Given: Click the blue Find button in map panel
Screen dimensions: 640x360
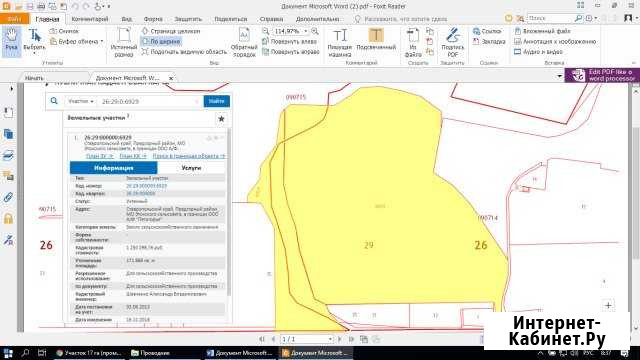Looking at the screenshot, I should 217,101.
